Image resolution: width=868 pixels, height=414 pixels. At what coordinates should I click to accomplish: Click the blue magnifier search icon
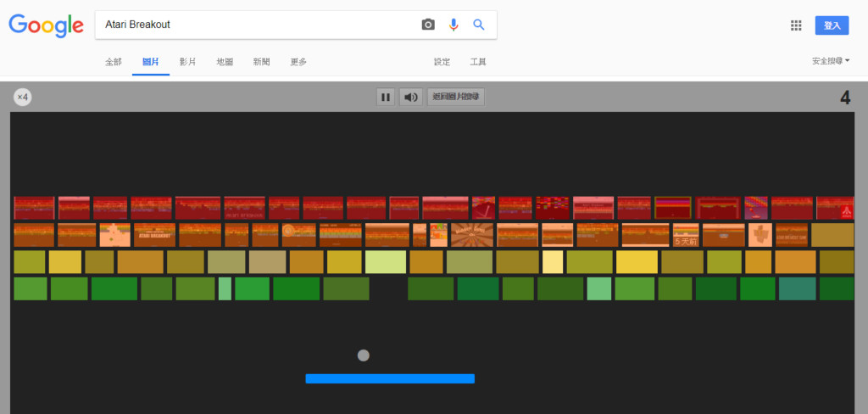479,25
